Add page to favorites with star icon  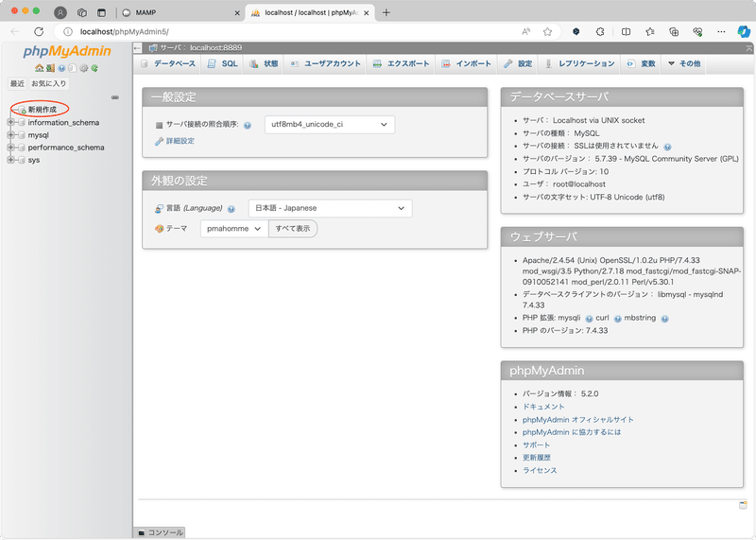[x=547, y=32]
